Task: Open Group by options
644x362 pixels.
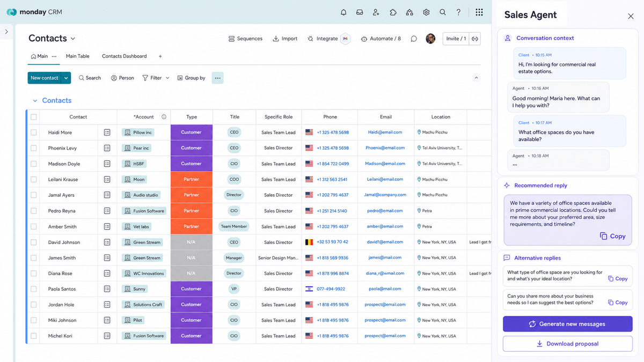Action: point(191,78)
